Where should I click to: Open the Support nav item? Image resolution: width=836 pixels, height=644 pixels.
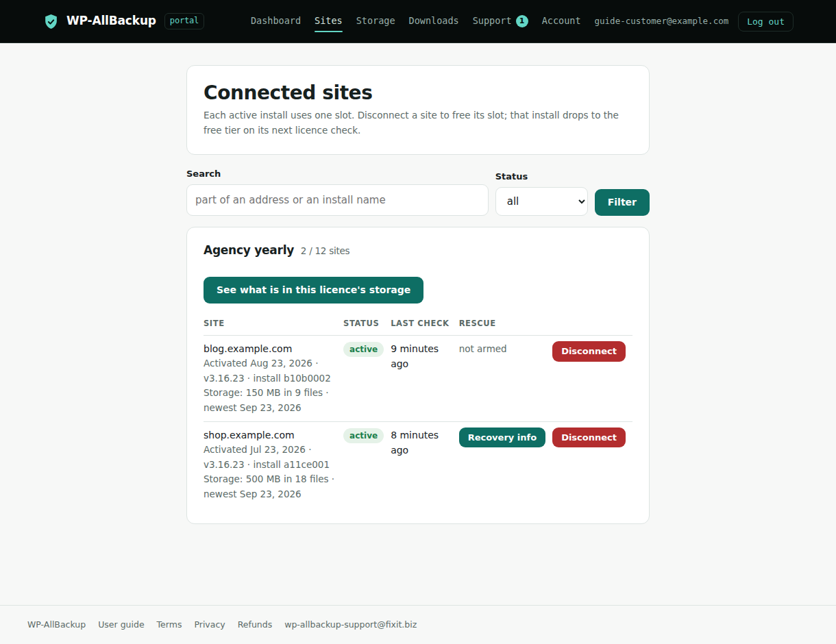point(492,21)
